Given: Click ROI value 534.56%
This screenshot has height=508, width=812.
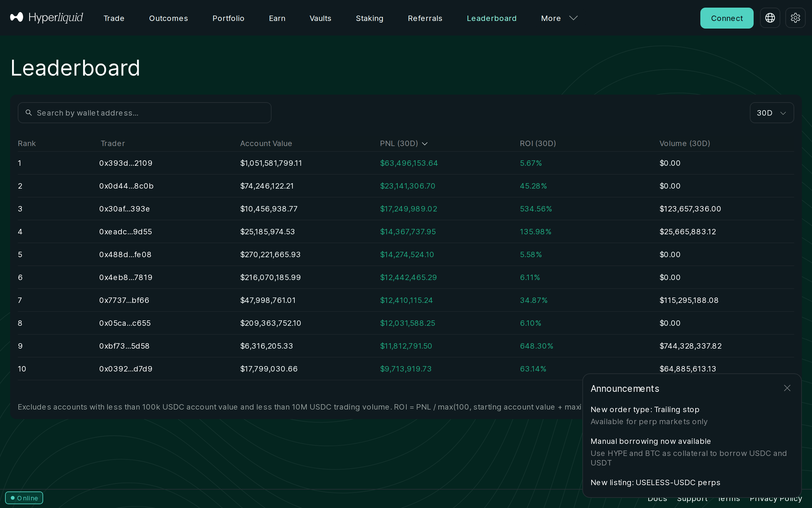Looking at the screenshot, I should tap(535, 209).
